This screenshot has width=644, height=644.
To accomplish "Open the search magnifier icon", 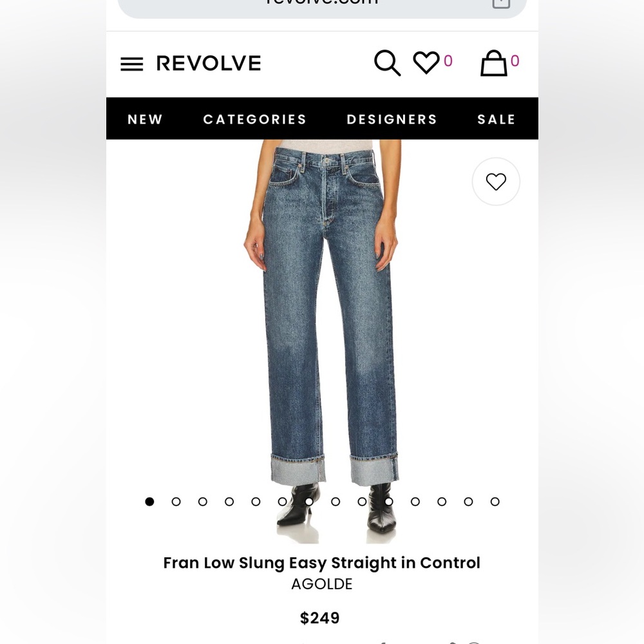I will coord(387,63).
